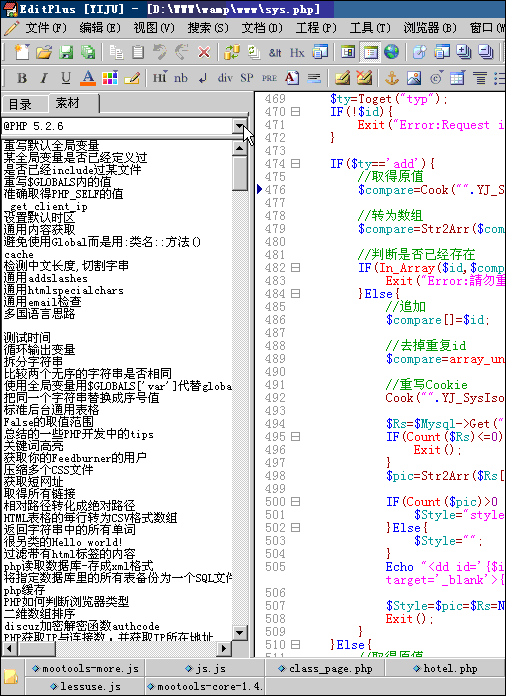Open browser preview globe icon
The height and width of the screenshot is (696, 506).
391,52
